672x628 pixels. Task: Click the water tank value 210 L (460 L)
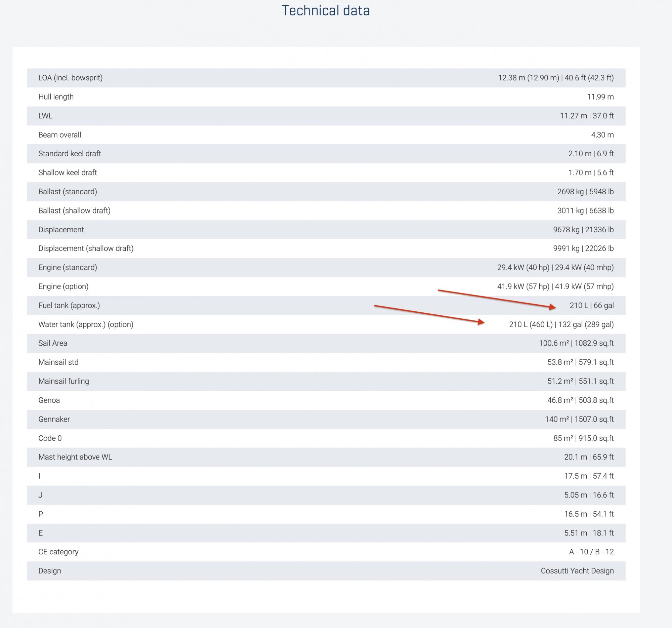pyautogui.click(x=531, y=324)
